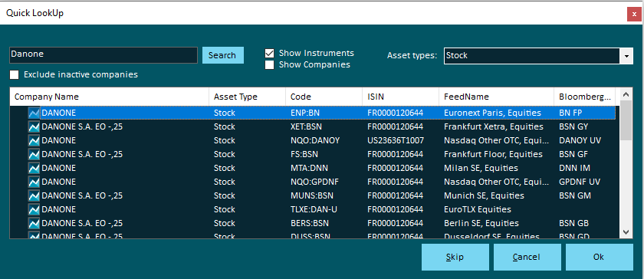
Task: Click the vertical scrollbar thumb of results list
Action: [626, 121]
